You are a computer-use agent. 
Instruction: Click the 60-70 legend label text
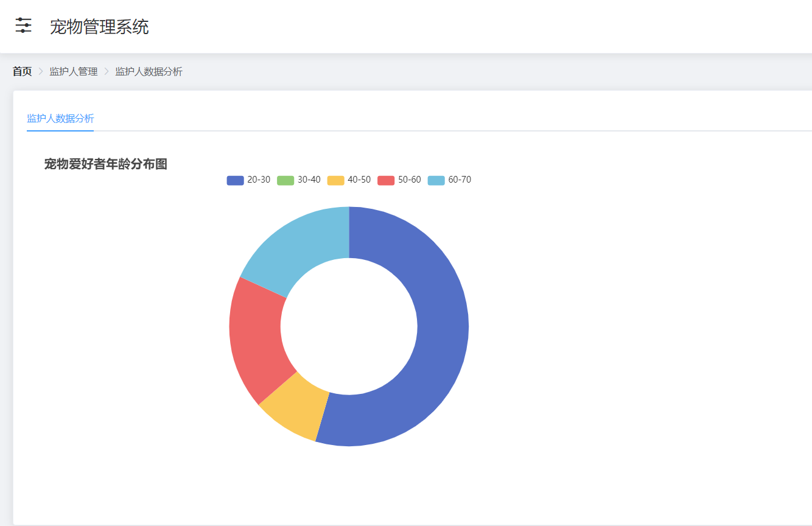460,180
